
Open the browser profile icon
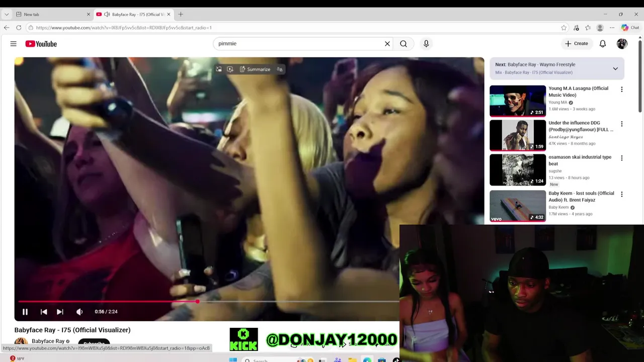tap(600, 28)
